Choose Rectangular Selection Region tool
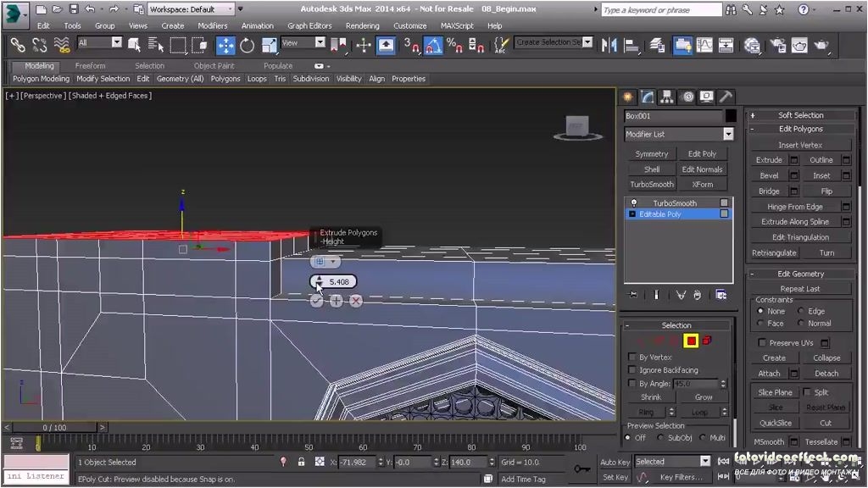The width and height of the screenshot is (868, 488). coord(178,46)
